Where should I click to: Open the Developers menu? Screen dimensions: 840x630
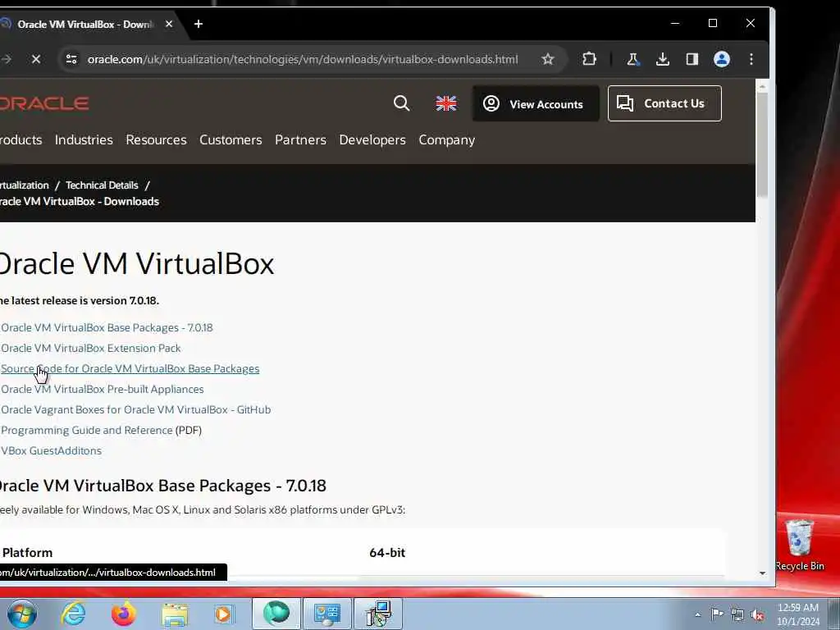372,139
